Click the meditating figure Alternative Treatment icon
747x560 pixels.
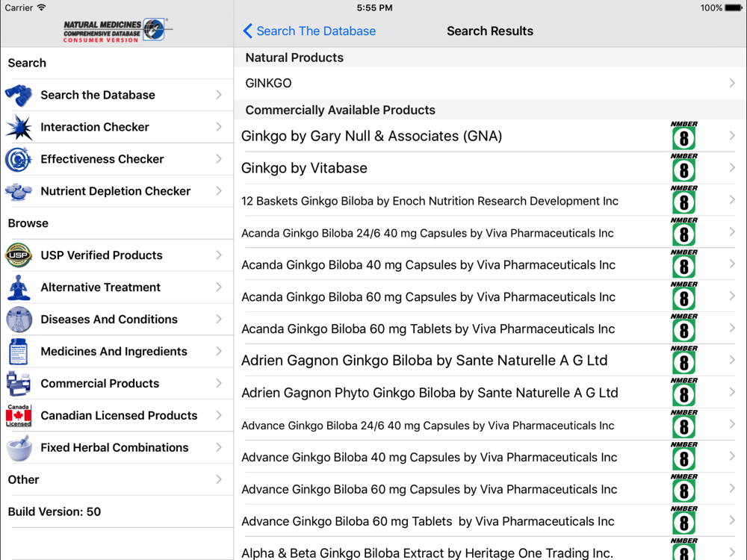[19, 287]
